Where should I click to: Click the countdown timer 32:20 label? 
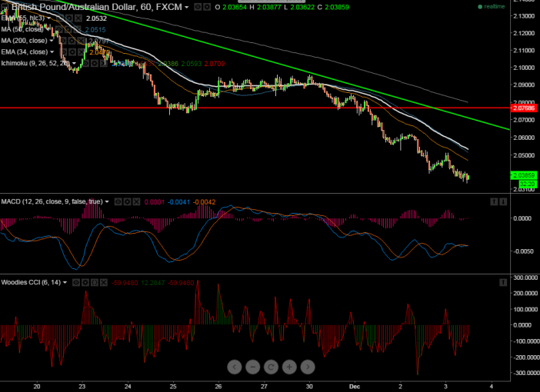527,184
